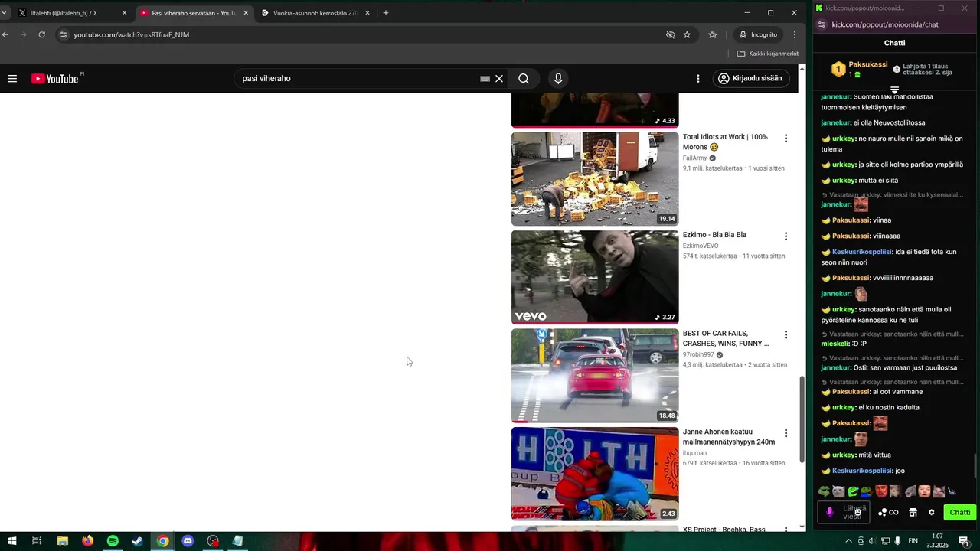Open the Kick chat shop icon
The image size is (980, 551).
click(913, 512)
